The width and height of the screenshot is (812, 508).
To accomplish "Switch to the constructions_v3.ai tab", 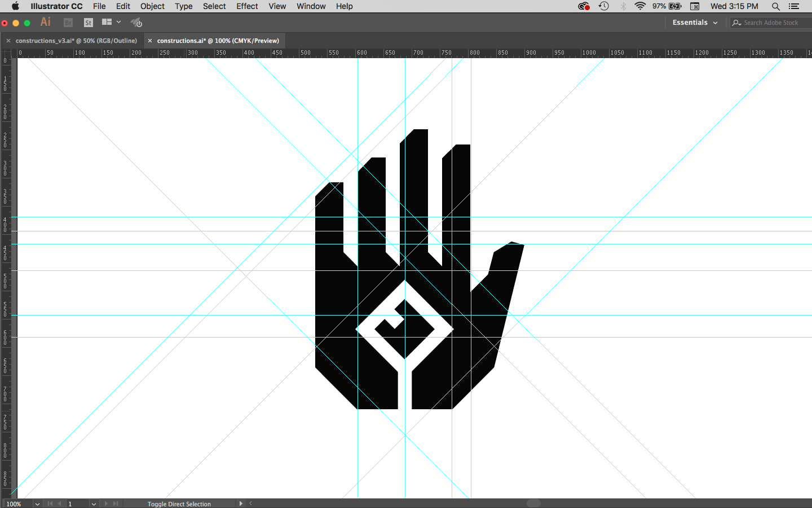I will [x=76, y=41].
